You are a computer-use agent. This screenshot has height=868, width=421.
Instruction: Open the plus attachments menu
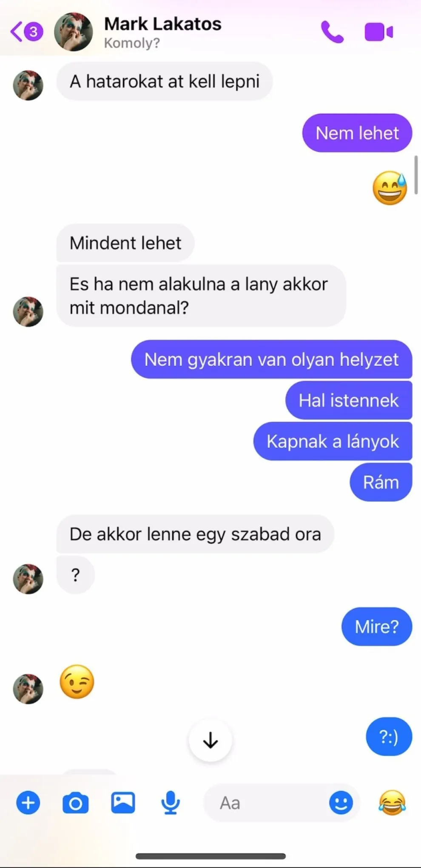pos(28,803)
